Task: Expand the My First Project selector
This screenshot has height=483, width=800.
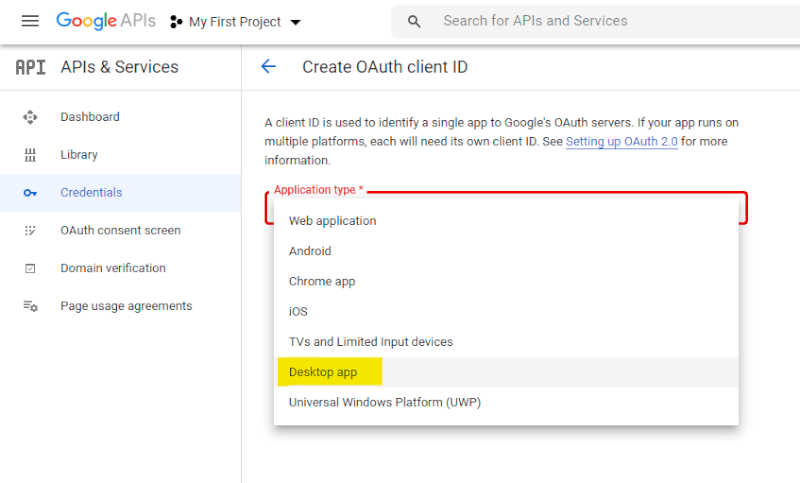Action: click(x=236, y=22)
